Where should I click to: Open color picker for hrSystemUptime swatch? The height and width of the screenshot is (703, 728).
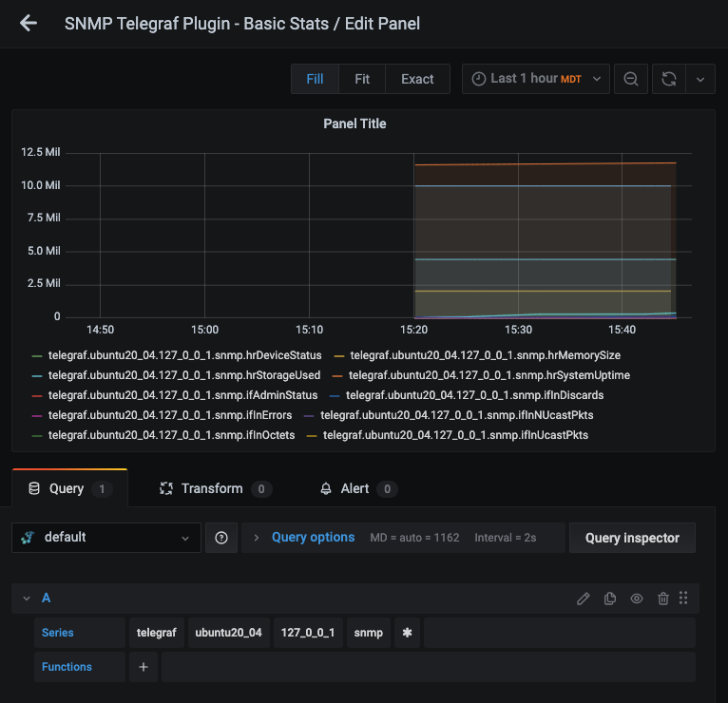pos(337,376)
